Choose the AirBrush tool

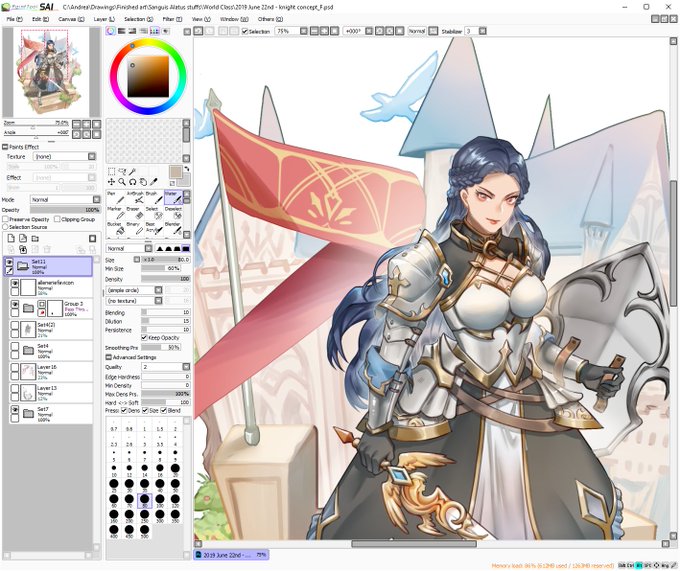[x=134, y=197]
